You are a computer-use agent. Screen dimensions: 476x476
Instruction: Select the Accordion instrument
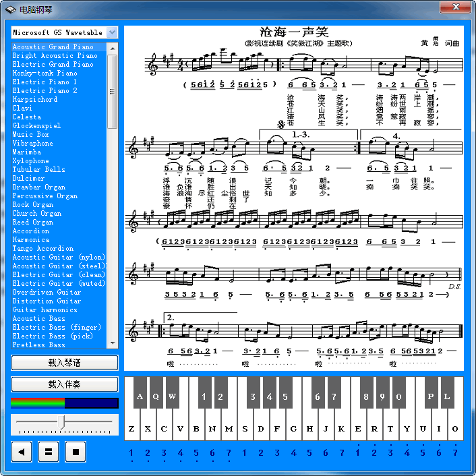pyautogui.click(x=59, y=231)
